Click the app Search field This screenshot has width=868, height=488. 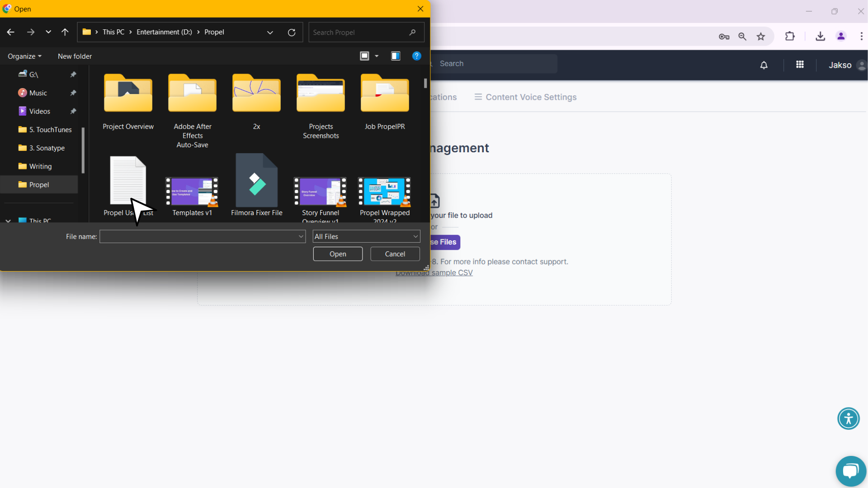(x=494, y=64)
